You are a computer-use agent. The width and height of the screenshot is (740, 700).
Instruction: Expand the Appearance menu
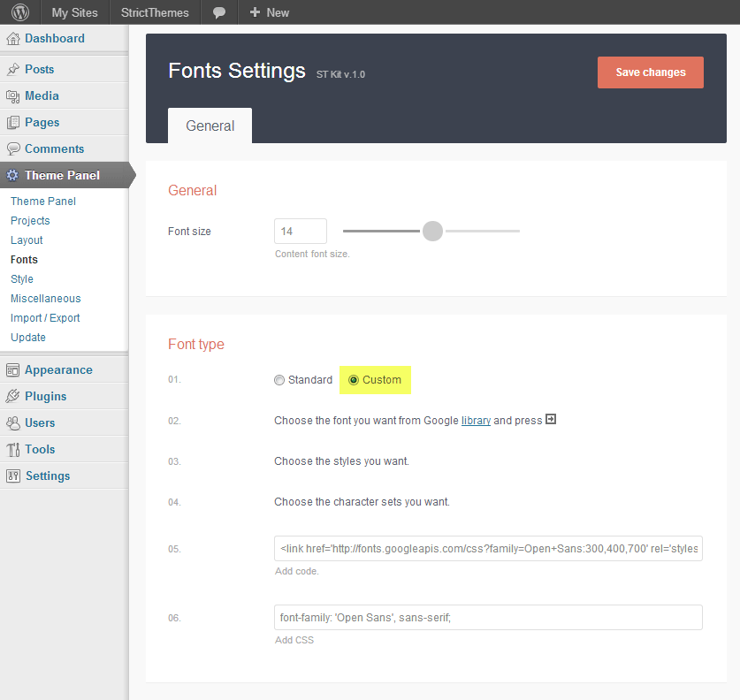click(58, 370)
